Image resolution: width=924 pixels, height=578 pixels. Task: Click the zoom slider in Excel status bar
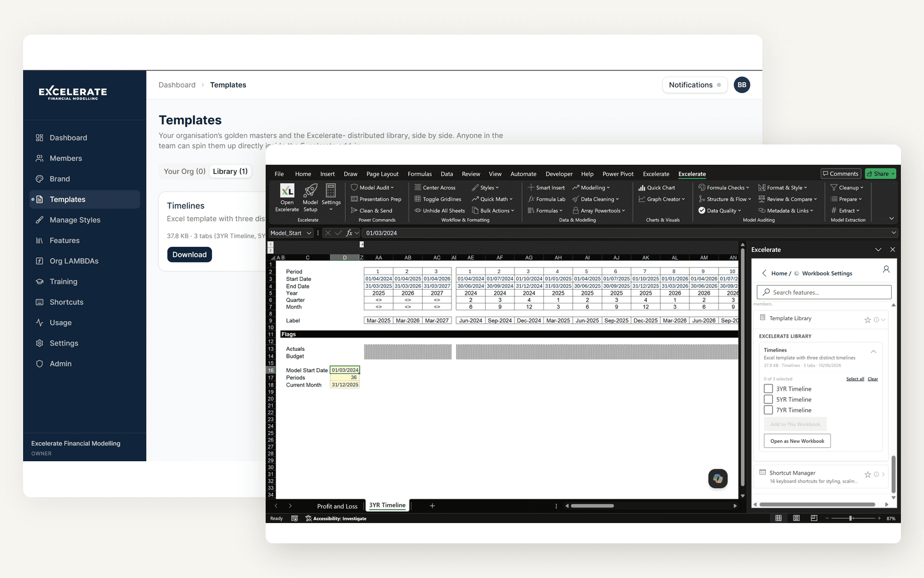click(850, 518)
